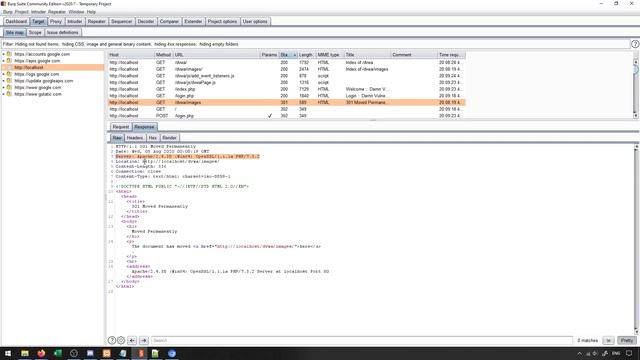Expand the https://apis.google.com tree node
640x360 pixels.
4,60
